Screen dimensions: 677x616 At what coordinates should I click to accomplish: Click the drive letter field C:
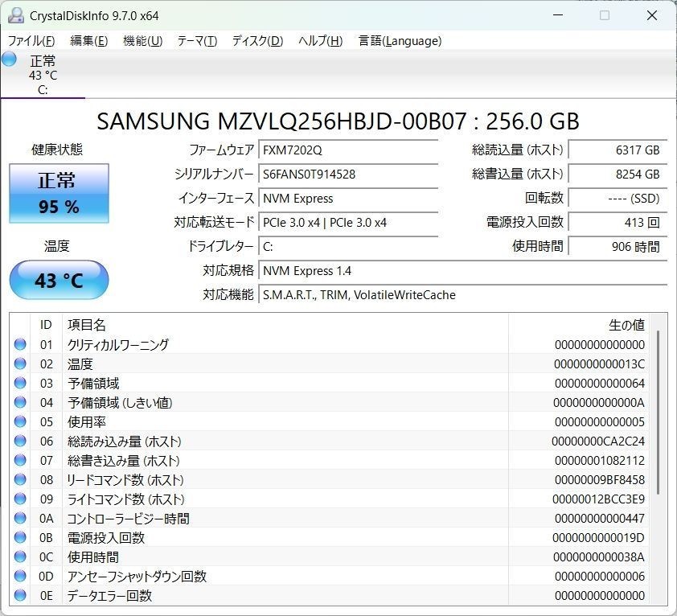pyautogui.click(x=348, y=247)
